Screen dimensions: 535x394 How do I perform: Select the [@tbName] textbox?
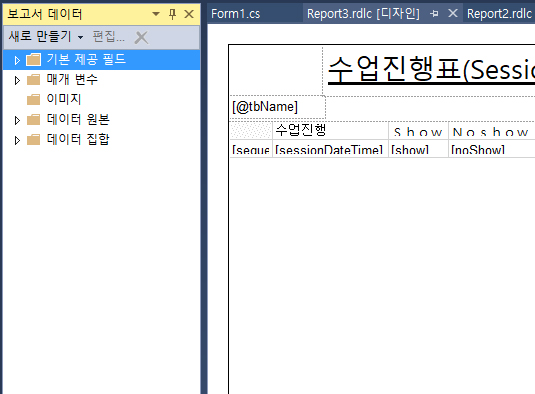tap(277, 107)
